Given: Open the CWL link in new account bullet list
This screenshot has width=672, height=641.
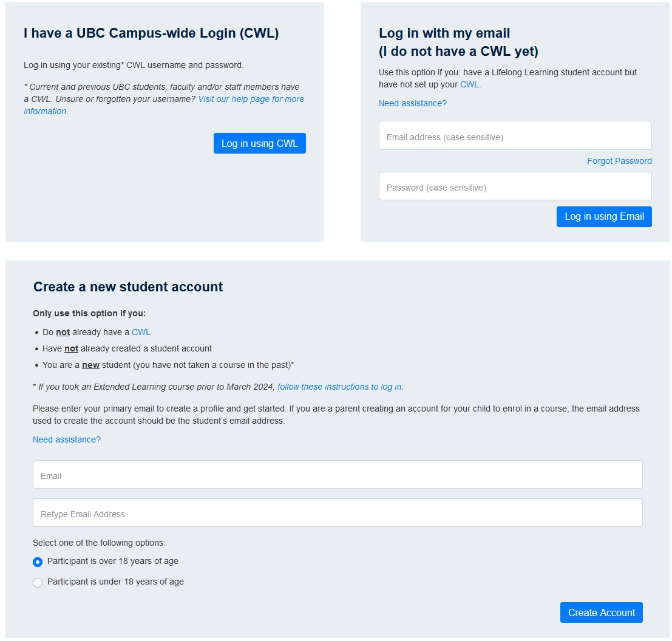Looking at the screenshot, I should [141, 332].
